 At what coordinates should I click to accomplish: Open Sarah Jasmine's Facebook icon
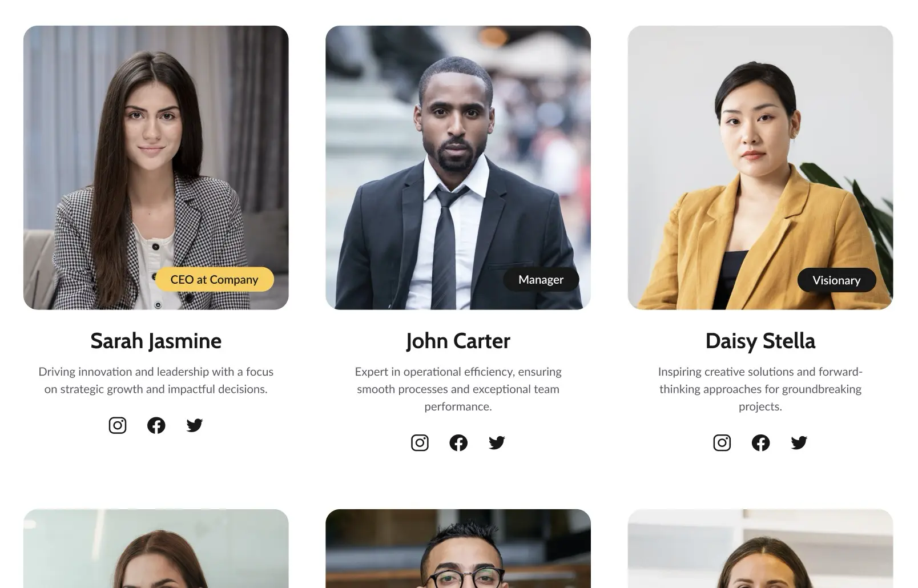point(156,425)
